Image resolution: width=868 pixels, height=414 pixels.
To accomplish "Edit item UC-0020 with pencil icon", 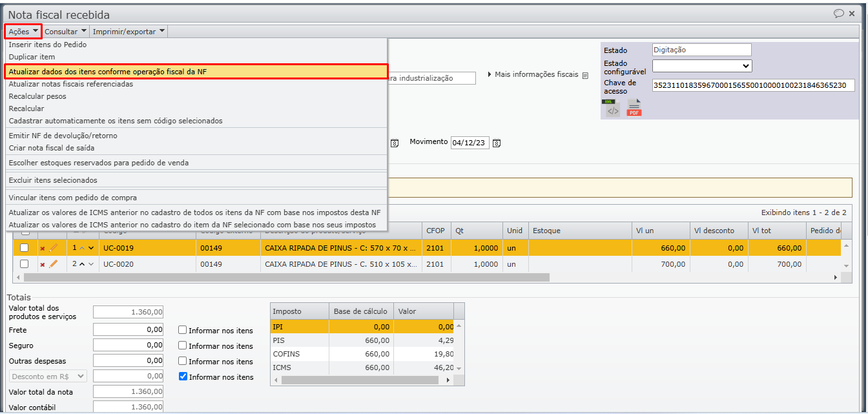I will tap(53, 264).
